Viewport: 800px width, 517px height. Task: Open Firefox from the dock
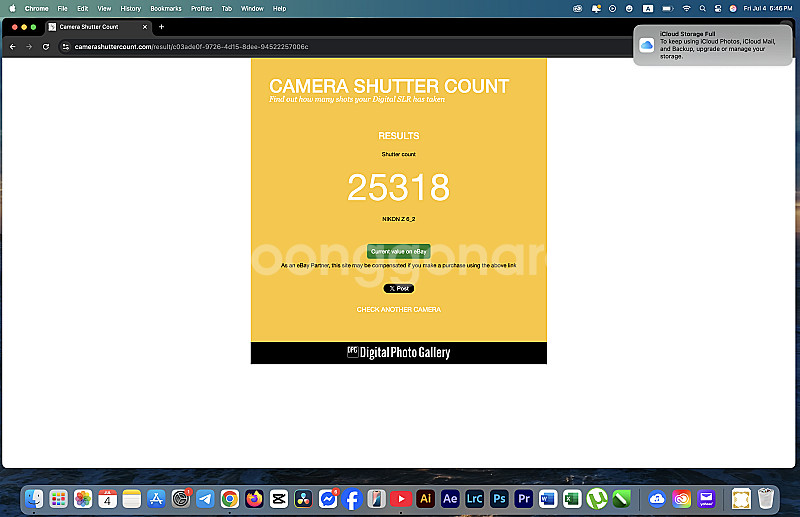254,499
